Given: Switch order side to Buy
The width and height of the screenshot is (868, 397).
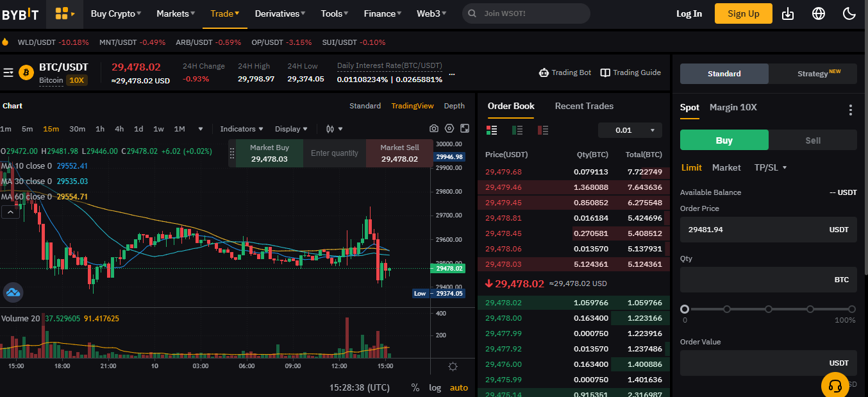Looking at the screenshot, I should point(724,140).
